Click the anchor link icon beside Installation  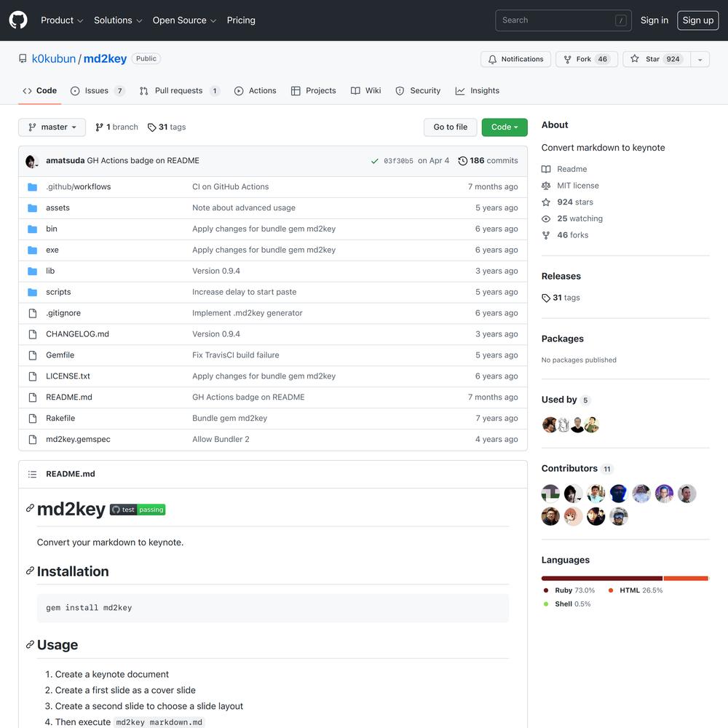[x=30, y=570]
